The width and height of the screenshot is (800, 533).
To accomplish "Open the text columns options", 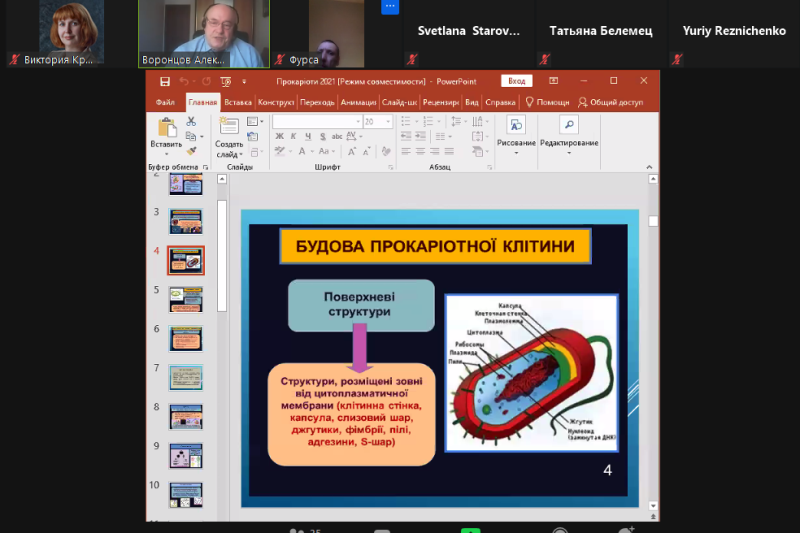I will coord(443,136).
